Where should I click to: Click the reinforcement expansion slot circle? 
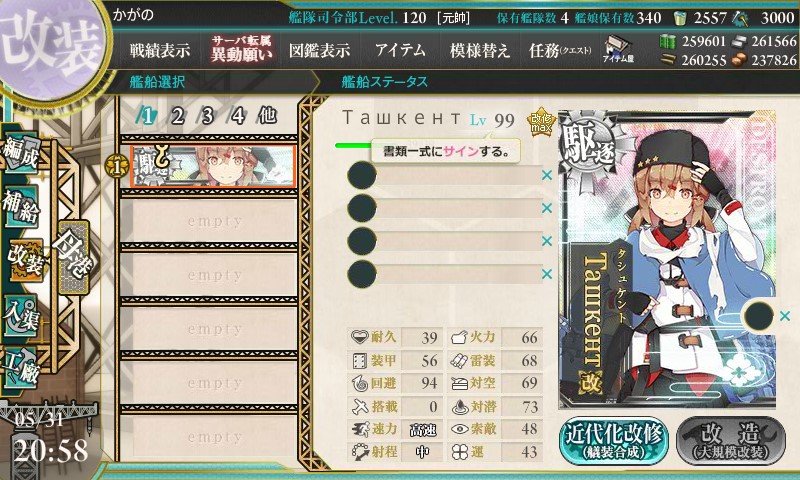(x=759, y=316)
